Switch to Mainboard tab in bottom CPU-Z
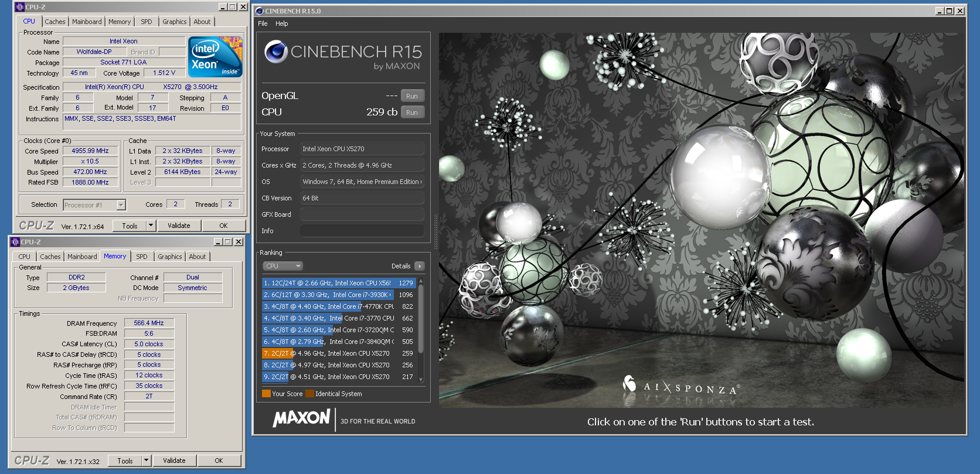This screenshot has width=980, height=474. (x=82, y=257)
